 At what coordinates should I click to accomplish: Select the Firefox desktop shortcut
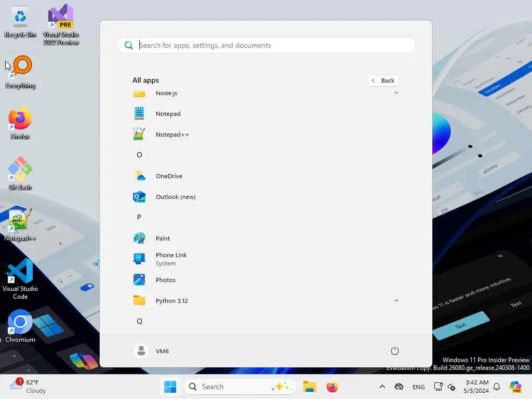point(20,123)
